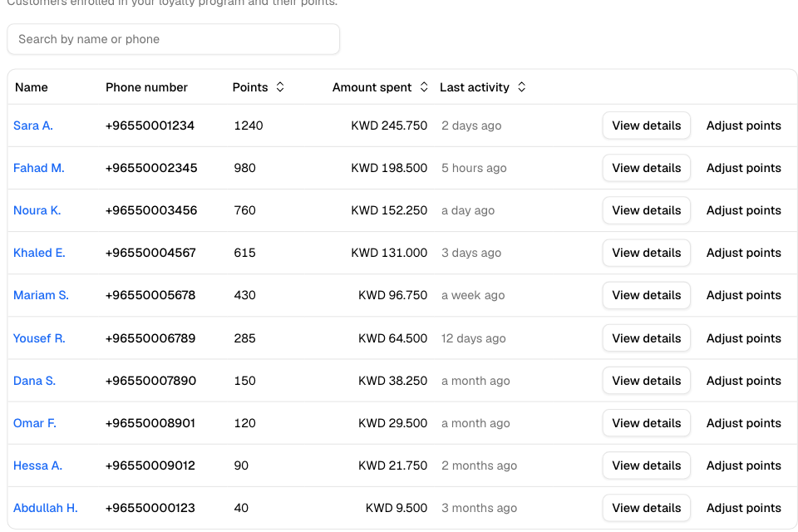
Task: Adjust points for Omar F.
Action: point(743,423)
